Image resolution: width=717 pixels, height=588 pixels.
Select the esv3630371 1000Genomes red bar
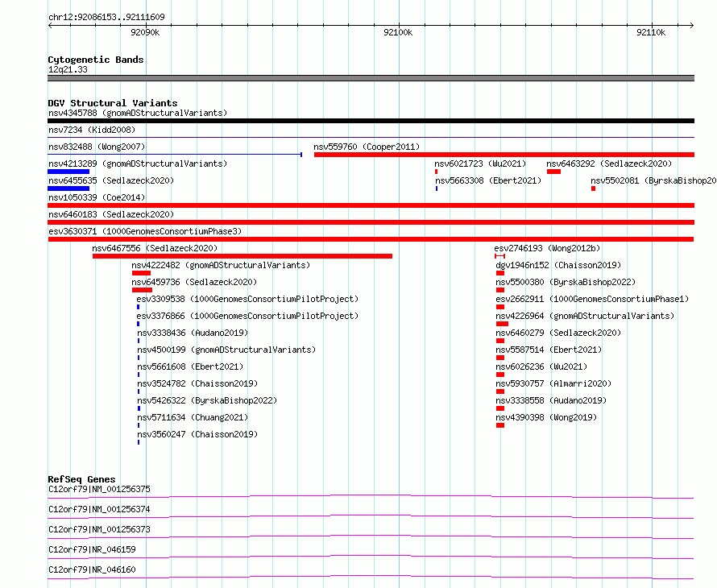[x=371, y=239]
